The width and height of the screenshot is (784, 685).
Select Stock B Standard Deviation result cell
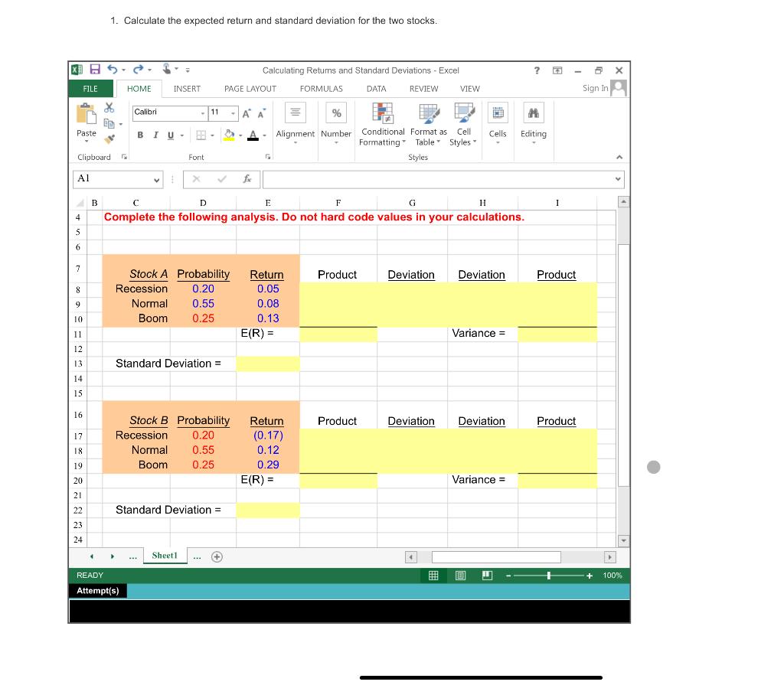click(267, 510)
